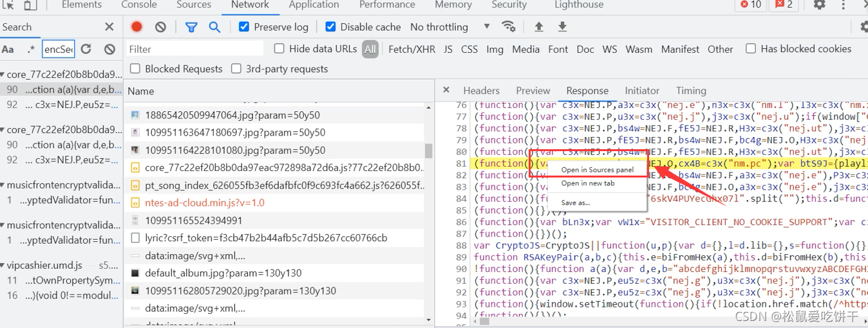Image resolution: width=868 pixels, height=328 pixels.
Task: Click the Name column header
Action: click(279, 91)
